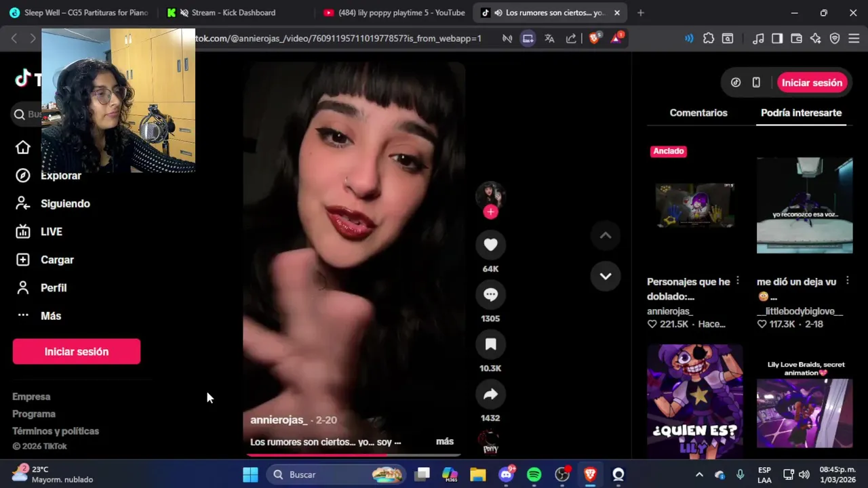The width and height of the screenshot is (868, 488).
Task: Click the share page icon in address bar
Action: 571,39
